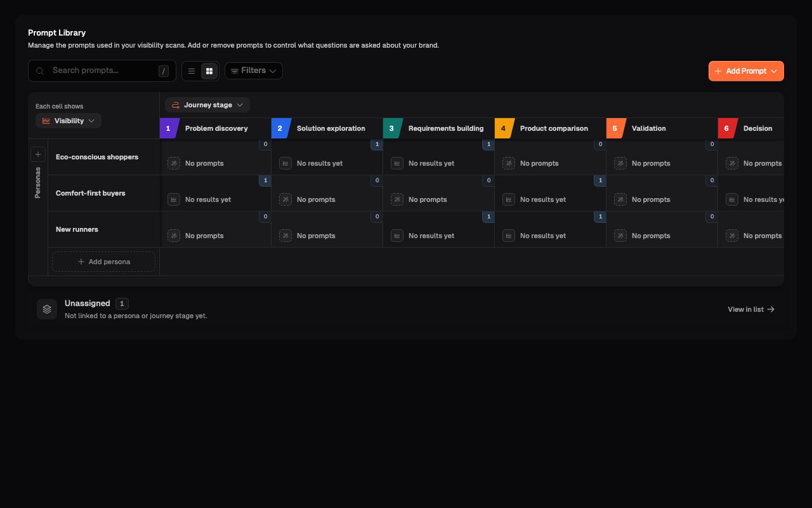Focus the Search prompts field

coord(102,70)
